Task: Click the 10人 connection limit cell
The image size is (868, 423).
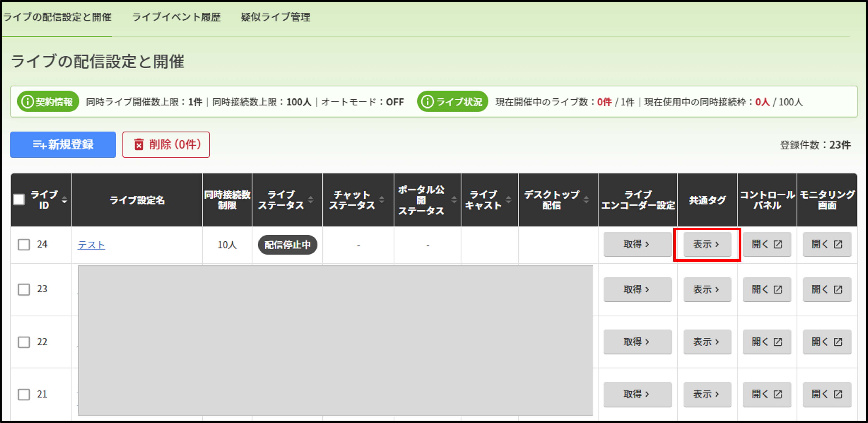Action: [x=227, y=245]
